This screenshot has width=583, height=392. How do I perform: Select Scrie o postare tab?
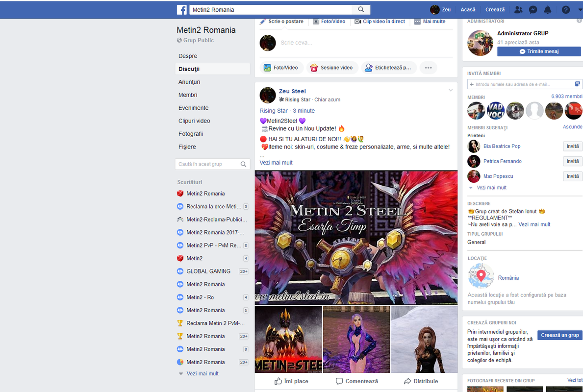coord(281,22)
